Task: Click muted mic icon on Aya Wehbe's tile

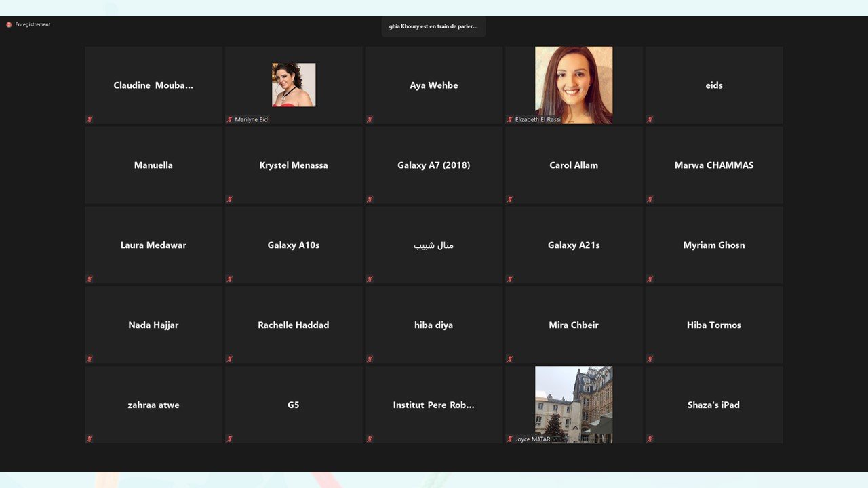Action: coord(370,119)
